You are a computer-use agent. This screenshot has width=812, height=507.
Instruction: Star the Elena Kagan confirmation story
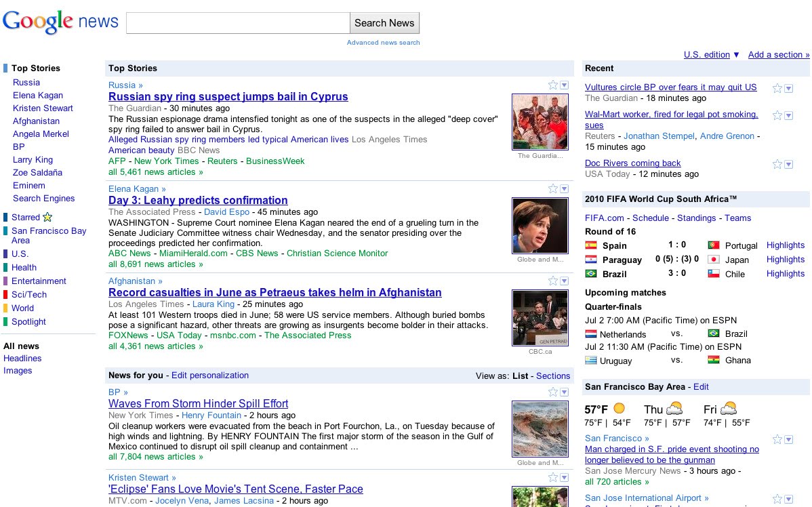pos(552,188)
